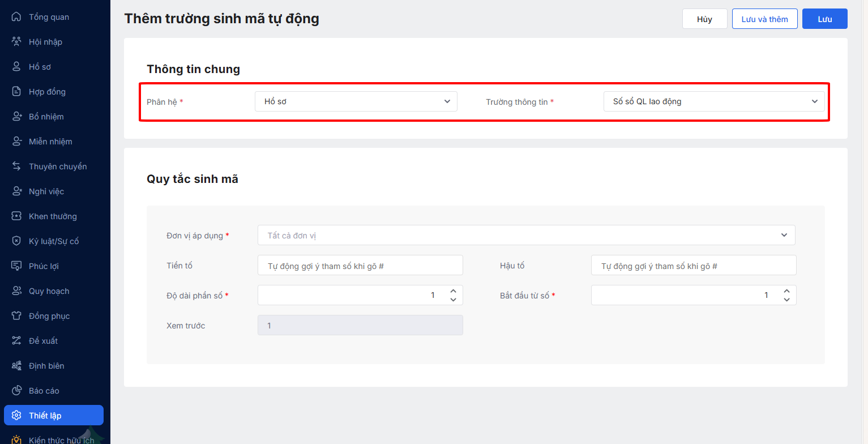Image resolution: width=868 pixels, height=444 pixels.
Task: Click the Tổng quan home icon
Action: pos(16,17)
